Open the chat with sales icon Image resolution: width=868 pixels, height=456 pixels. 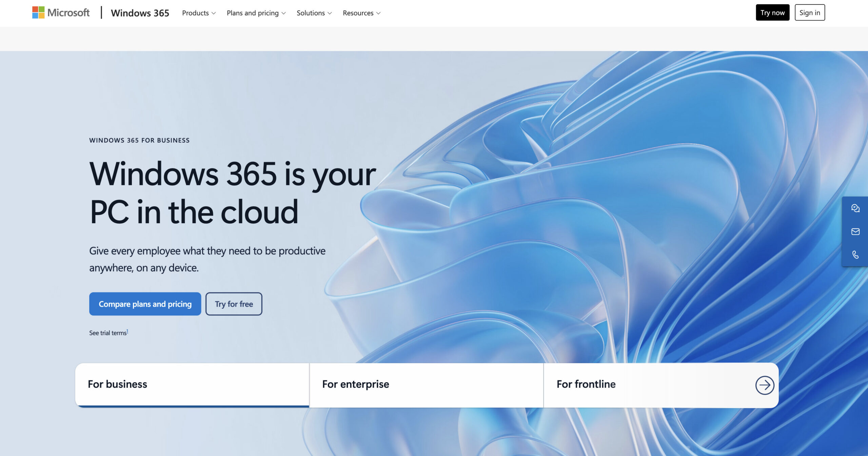855,208
